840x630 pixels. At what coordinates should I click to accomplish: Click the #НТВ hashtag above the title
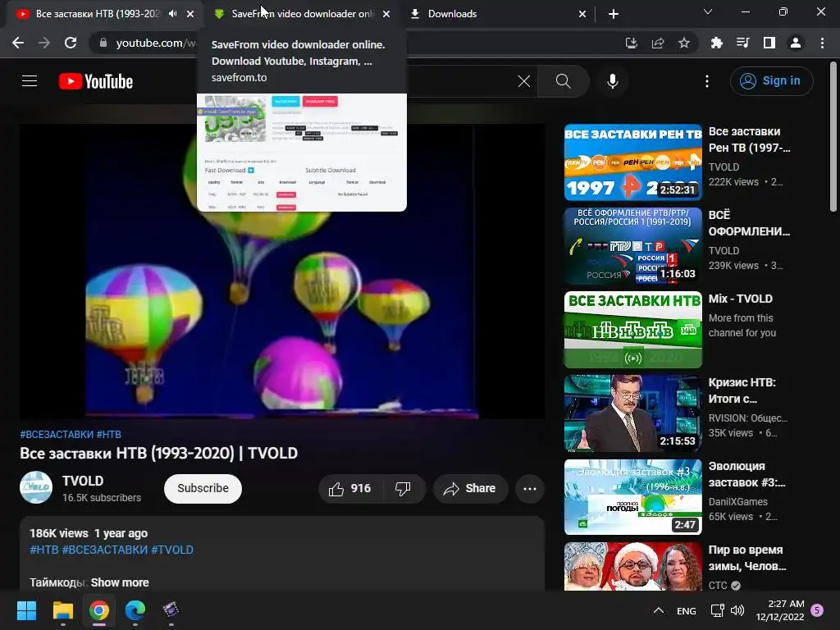tap(109, 435)
